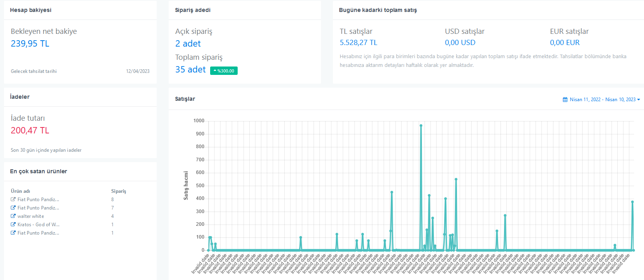Click the 0,00 USD sales amount

click(x=460, y=42)
